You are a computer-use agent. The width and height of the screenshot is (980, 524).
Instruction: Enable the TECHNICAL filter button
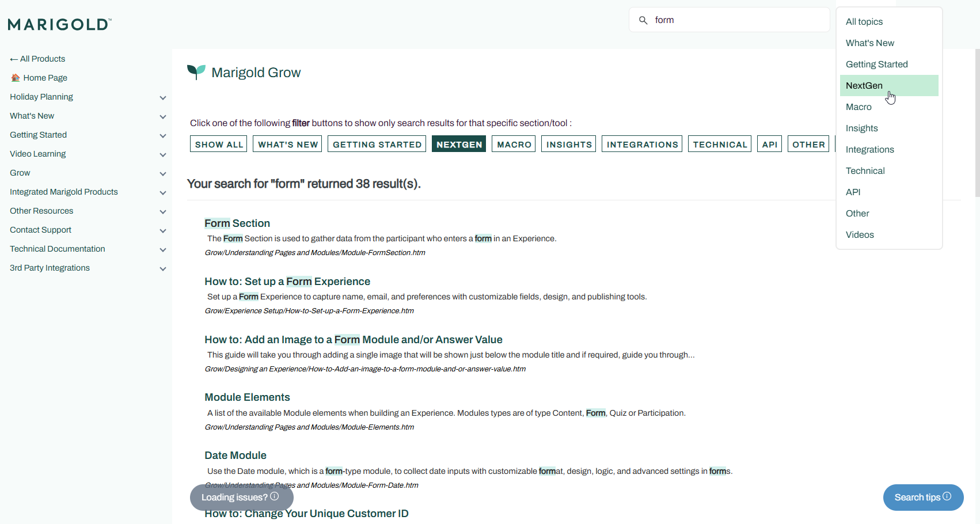[720, 145]
